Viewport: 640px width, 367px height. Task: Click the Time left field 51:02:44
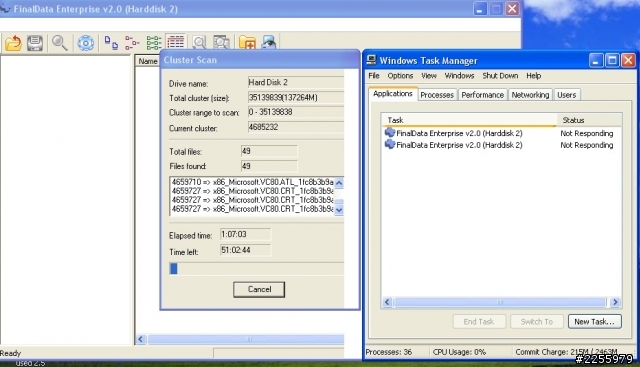point(245,250)
